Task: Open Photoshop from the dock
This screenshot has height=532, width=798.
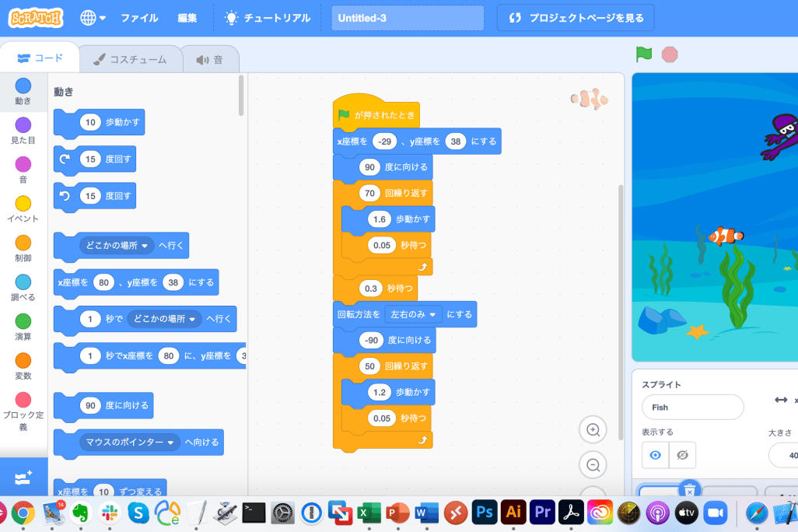Action: point(485,512)
